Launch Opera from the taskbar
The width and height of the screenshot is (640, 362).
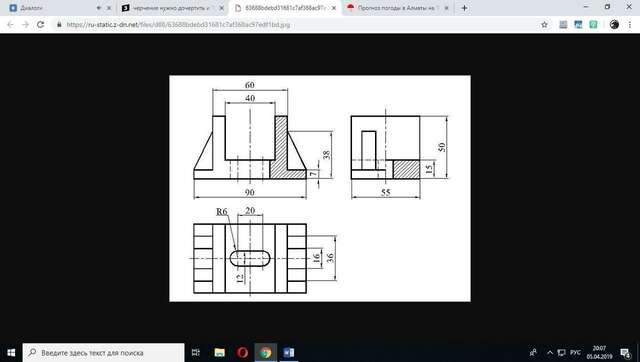[x=242, y=352]
